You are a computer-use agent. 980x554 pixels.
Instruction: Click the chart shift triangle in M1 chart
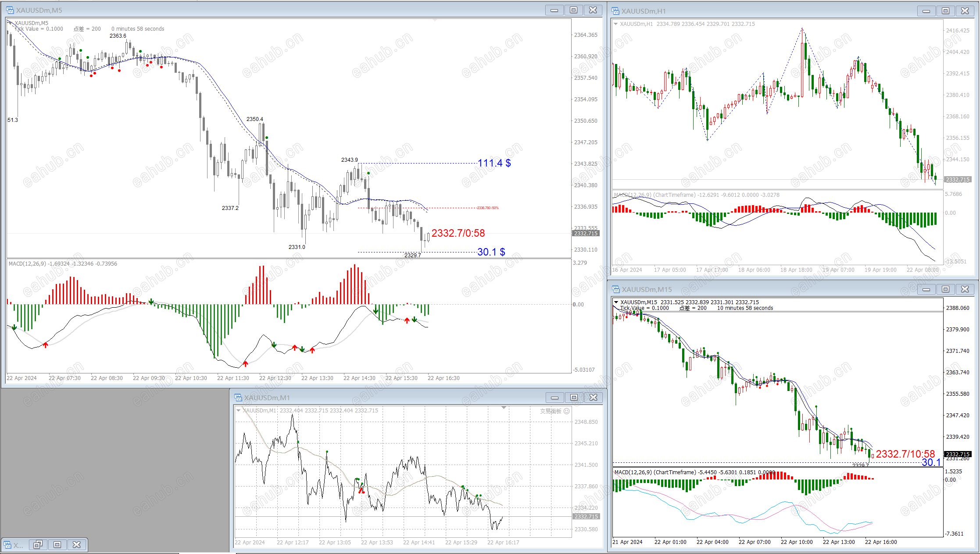[x=504, y=408]
